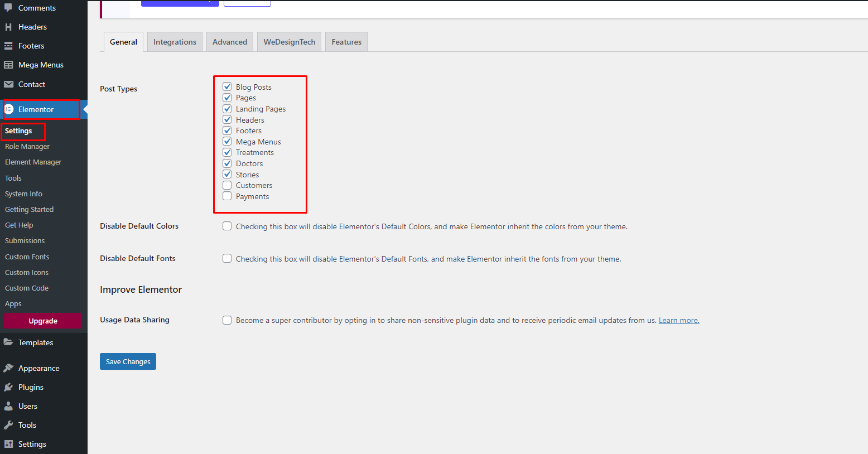This screenshot has height=454, width=868.
Task: Click the Disable Default Colors label
Action: (x=139, y=226)
